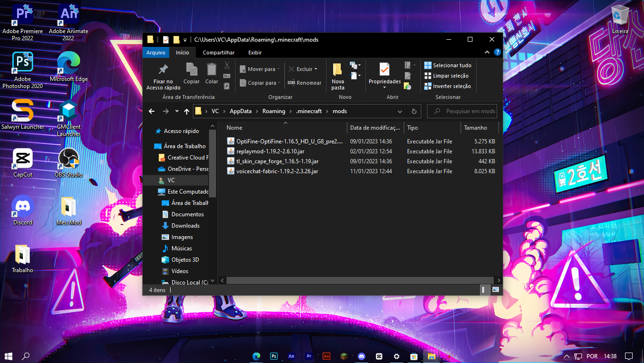This screenshot has height=363, width=644.
Task: Click the Copiar clipboard icon
Action: point(191,70)
